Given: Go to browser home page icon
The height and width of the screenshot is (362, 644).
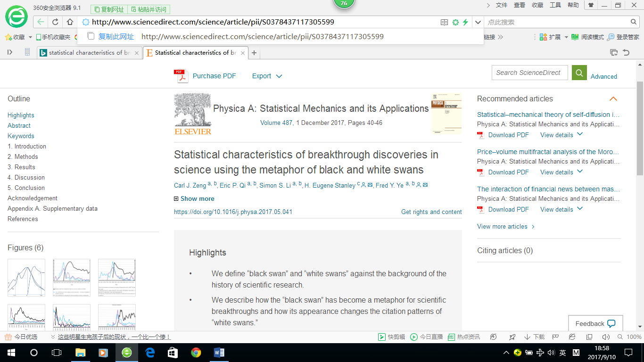Looking at the screenshot, I should [x=70, y=22].
